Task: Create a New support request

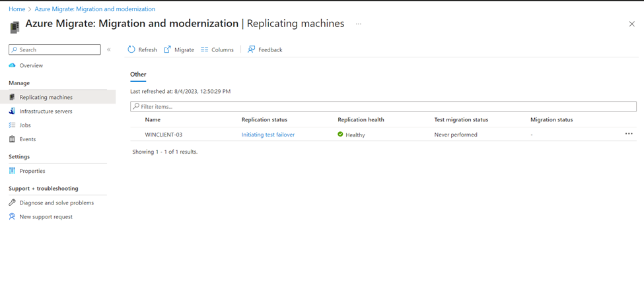Action: [x=46, y=216]
